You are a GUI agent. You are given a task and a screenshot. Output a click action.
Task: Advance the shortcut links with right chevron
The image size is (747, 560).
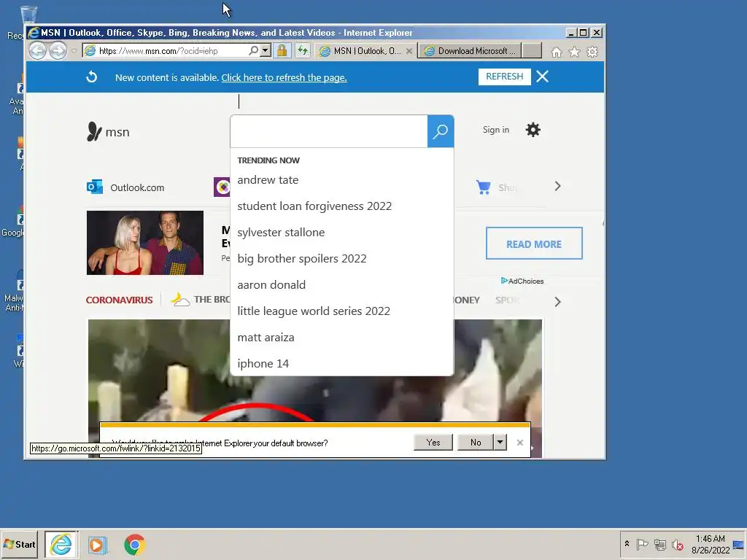coord(557,186)
